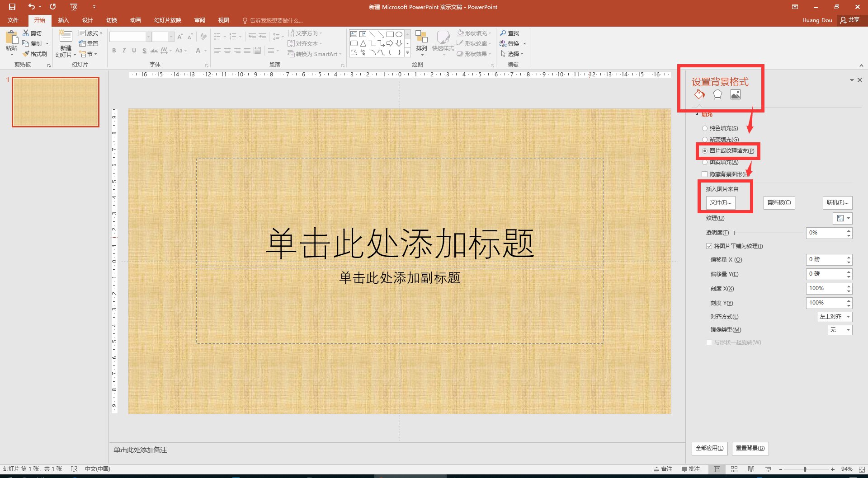This screenshot has height=478, width=868.
Task: Click the 重置背景 button
Action: click(750, 448)
